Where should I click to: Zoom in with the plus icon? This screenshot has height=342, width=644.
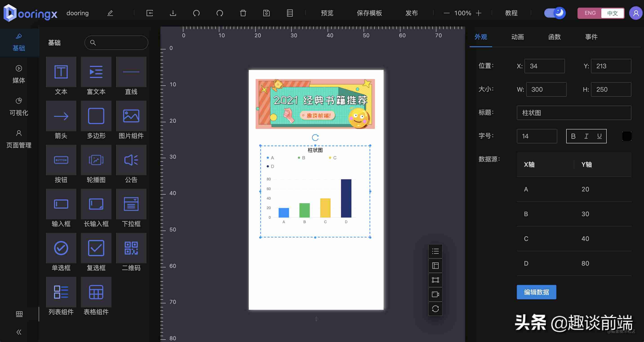tap(478, 13)
